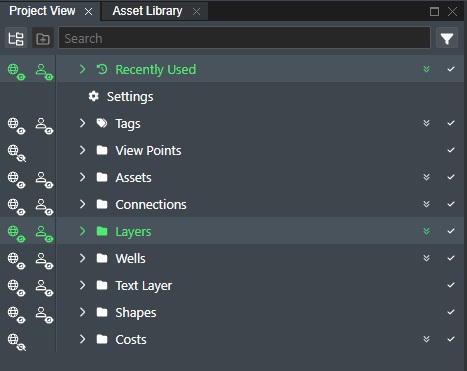This screenshot has height=371, width=467.
Task: Click the View Points folder icon
Action: (102, 150)
